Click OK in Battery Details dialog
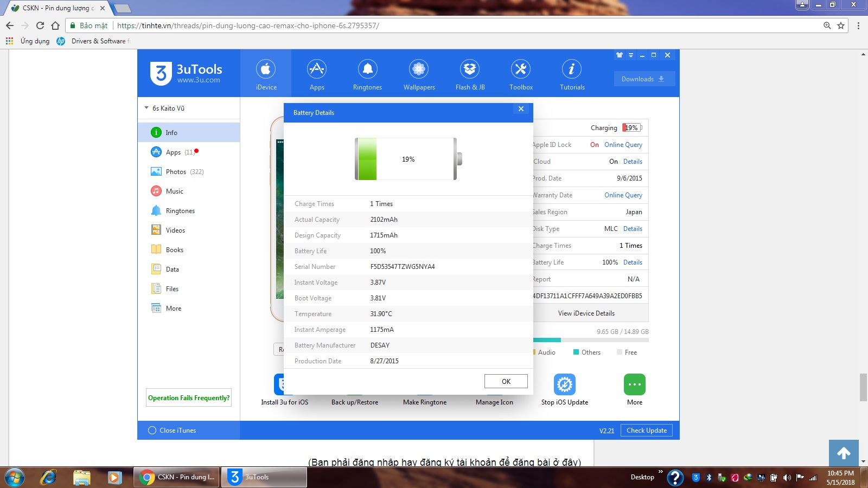This screenshot has height=488, width=868. 506,381
